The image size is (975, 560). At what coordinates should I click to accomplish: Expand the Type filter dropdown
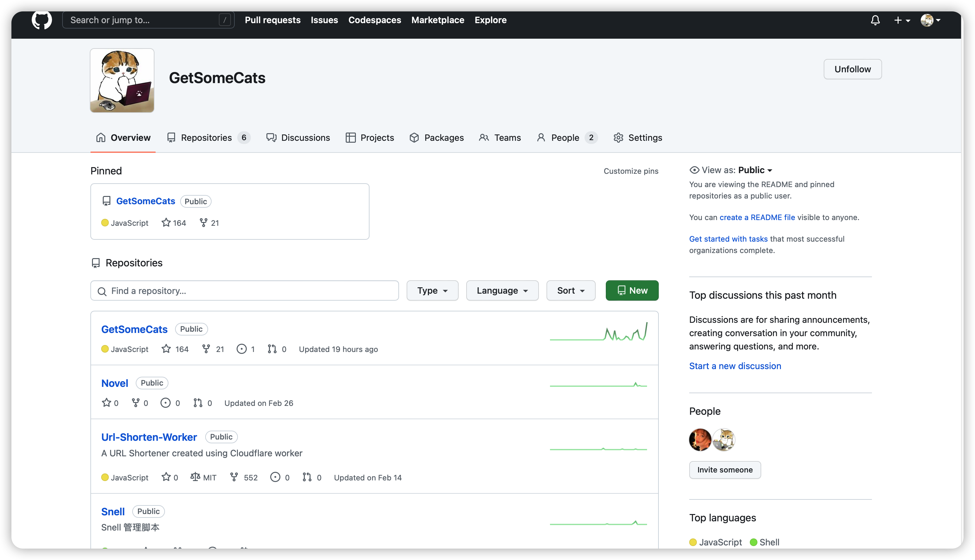432,290
